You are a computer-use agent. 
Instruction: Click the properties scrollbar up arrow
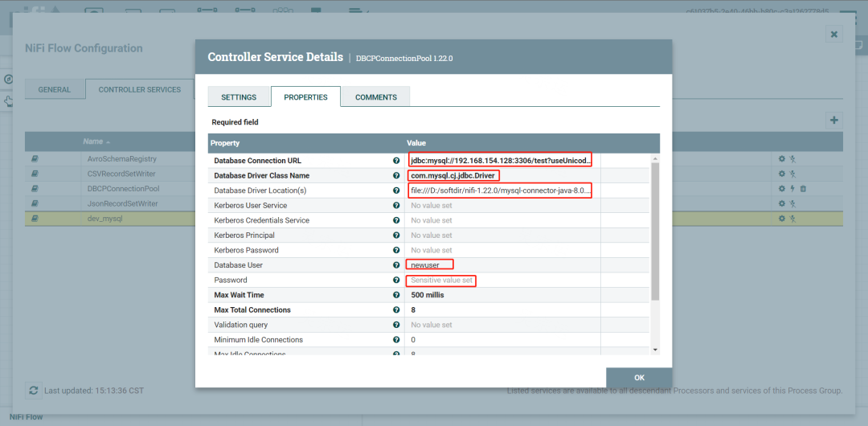tap(655, 159)
